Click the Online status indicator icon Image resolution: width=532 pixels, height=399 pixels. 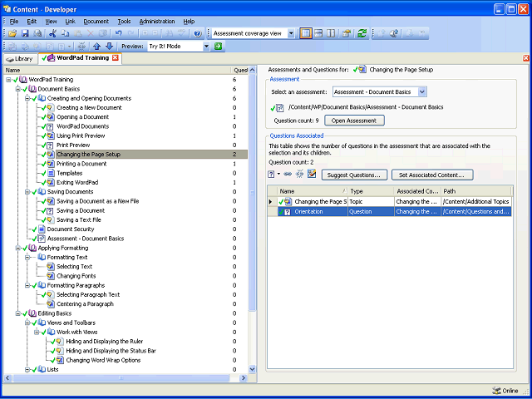click(495, 391)
